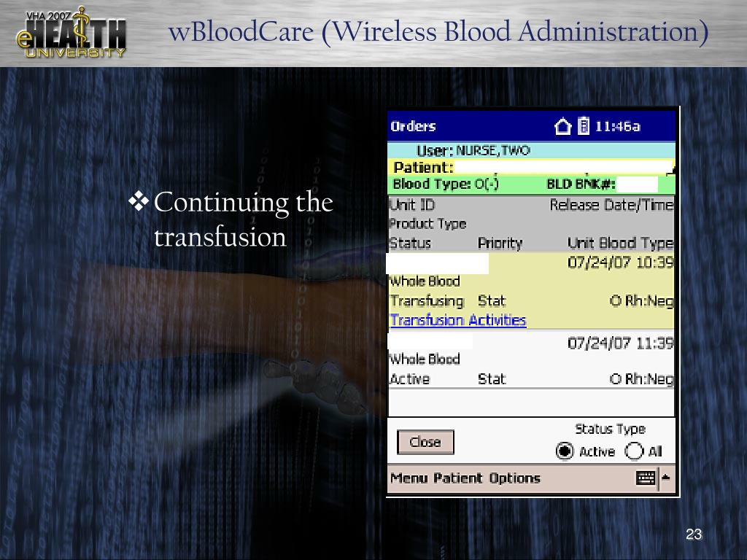Click the Unit ID column header
Image resolution: width=747 pixels, height=560 pixels.
pos(412,205)
